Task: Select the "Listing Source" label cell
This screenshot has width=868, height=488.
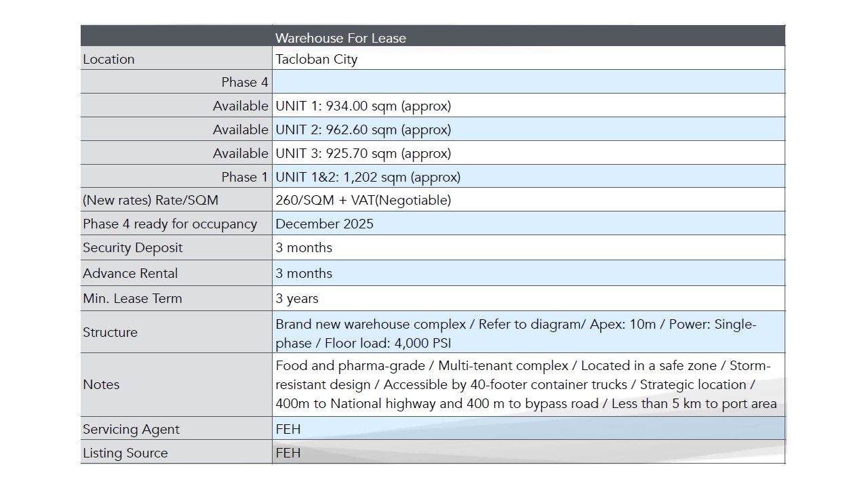Action: coord(125,453)
